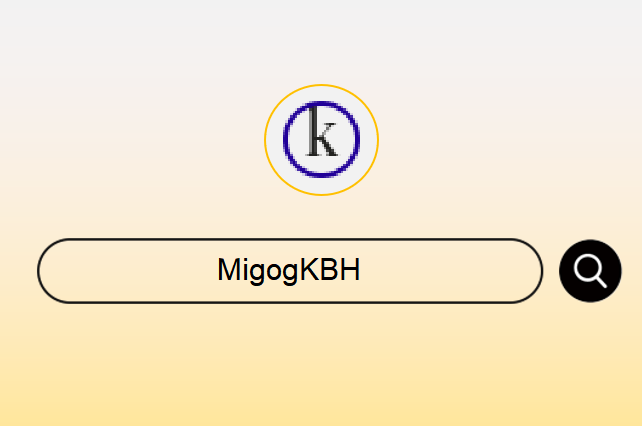Viewport: 642px width, 426px height.
Task: Select the yellow-ringed k emblem
Action: click(x=321, y=140)
